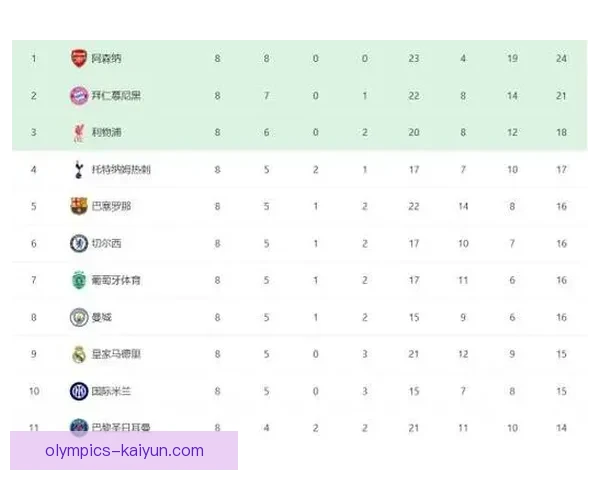Click the Real Madrid crest
The width and height of the screenshot is (600, 480).
(x=79, y=354)
